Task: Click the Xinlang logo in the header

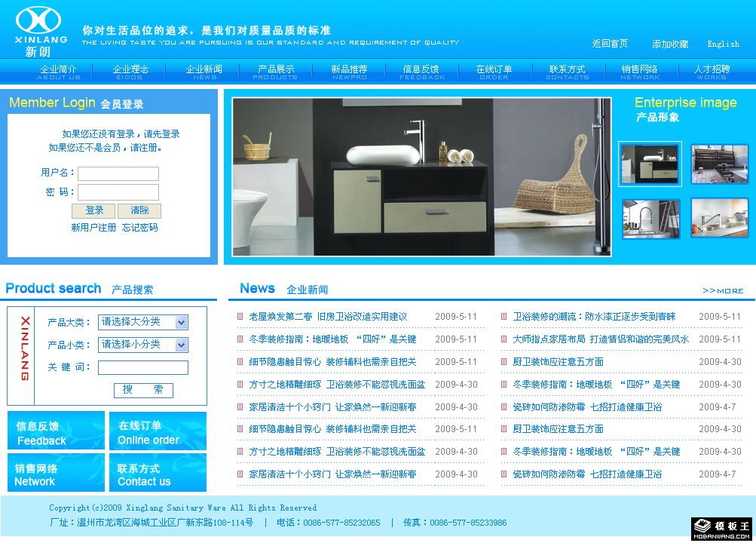Action: [x=41, y=32]
